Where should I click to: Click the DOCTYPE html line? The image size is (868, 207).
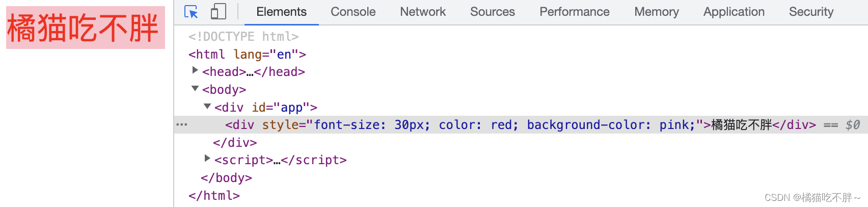coord(243,37)
